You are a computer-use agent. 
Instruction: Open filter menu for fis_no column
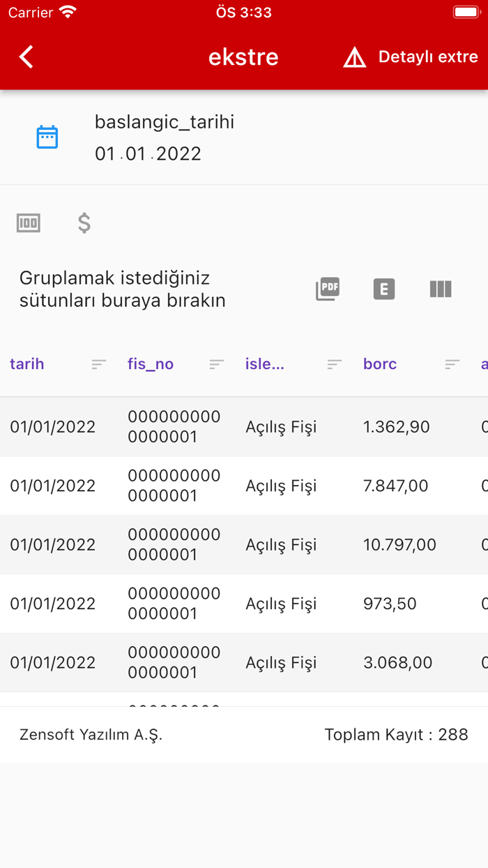[x=217, y=364]
